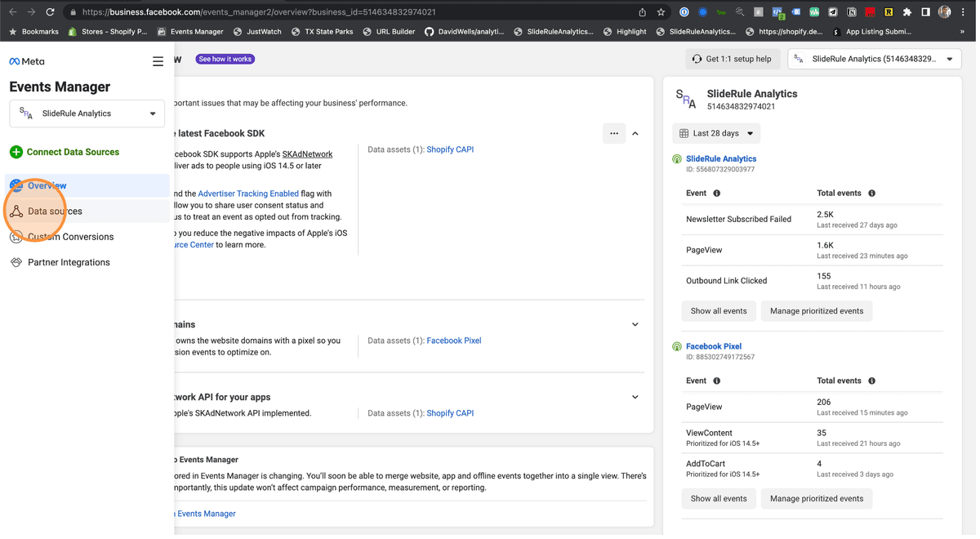Click browser forward arrow
The image size is (980, 539).
(31, 12)
